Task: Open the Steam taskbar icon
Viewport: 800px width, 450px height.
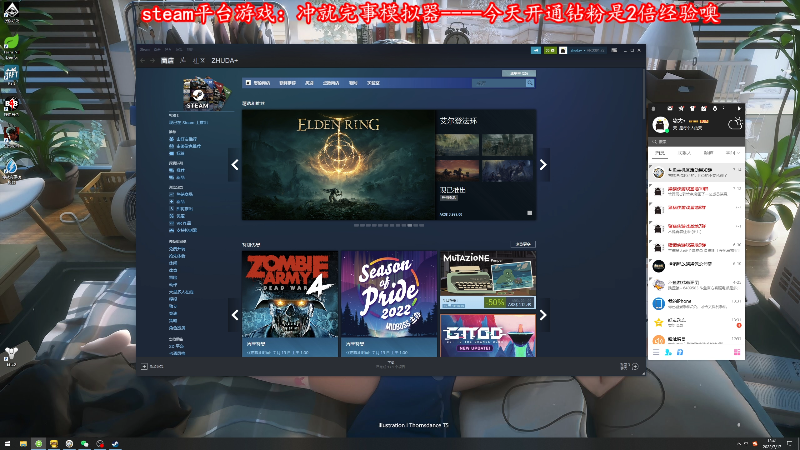Action: [115, 444]
